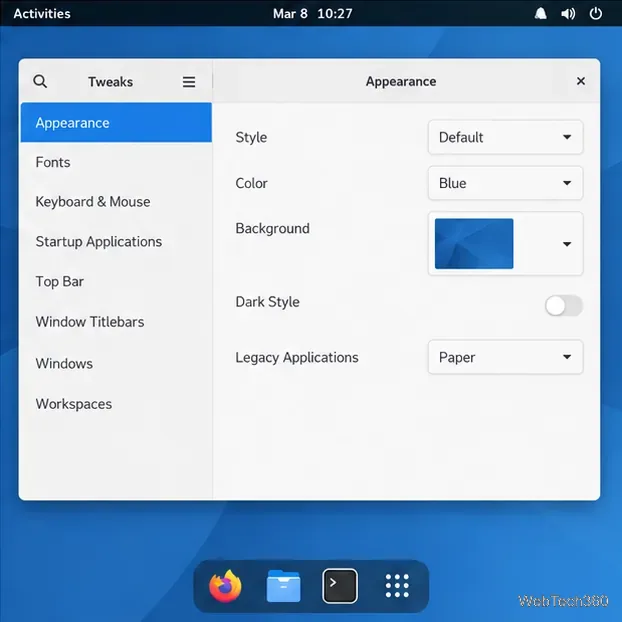The height and width of the screenshot is (622, 622).
Task: Open the Files app from the dock
Action: click(283, 586)
